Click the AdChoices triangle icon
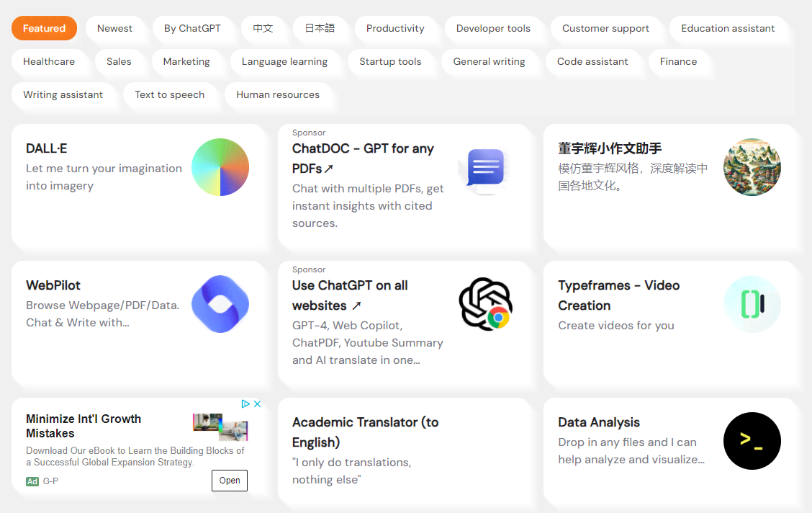The height and width of the screenshot is (513, 812). click(x=245, y=403)
